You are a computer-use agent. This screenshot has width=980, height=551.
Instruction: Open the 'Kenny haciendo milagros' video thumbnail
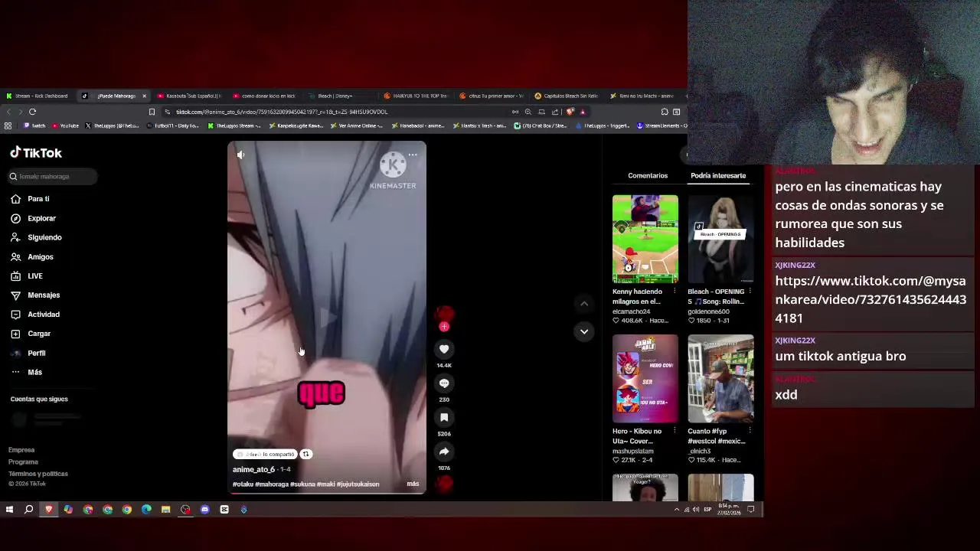tap(645, 239)
